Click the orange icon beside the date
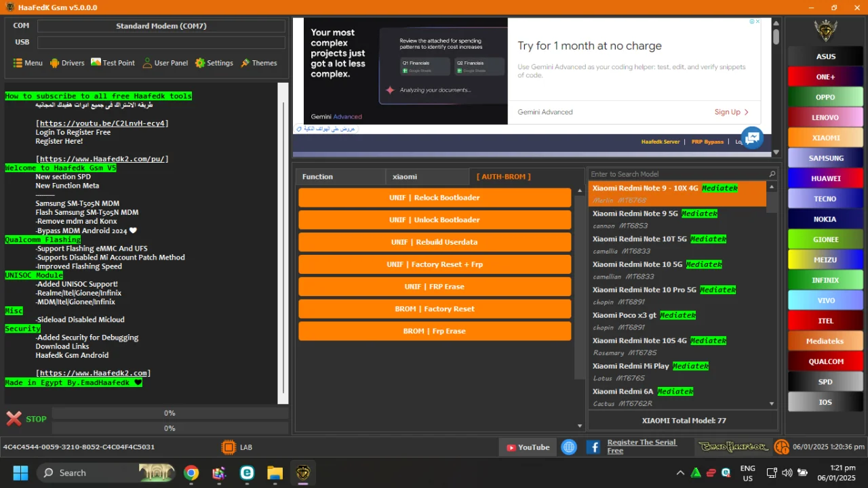Viewport: 868px width, 488px height. coord(782,447)
